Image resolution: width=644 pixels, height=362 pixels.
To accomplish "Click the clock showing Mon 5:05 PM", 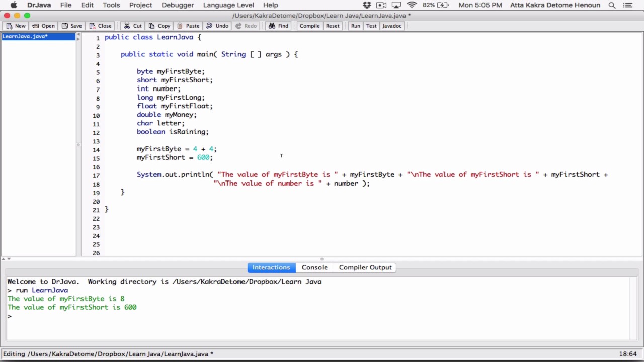I will pos(480,5).
